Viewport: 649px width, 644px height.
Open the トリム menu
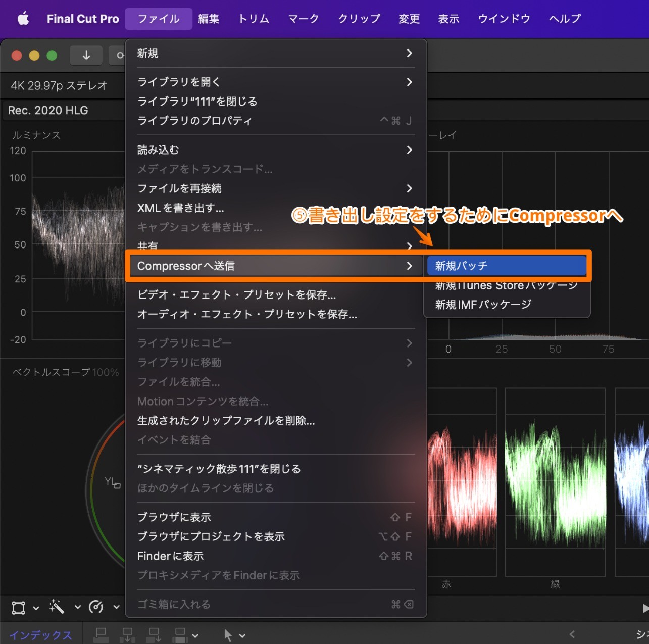pyautogui.click(x=254, y=19)
